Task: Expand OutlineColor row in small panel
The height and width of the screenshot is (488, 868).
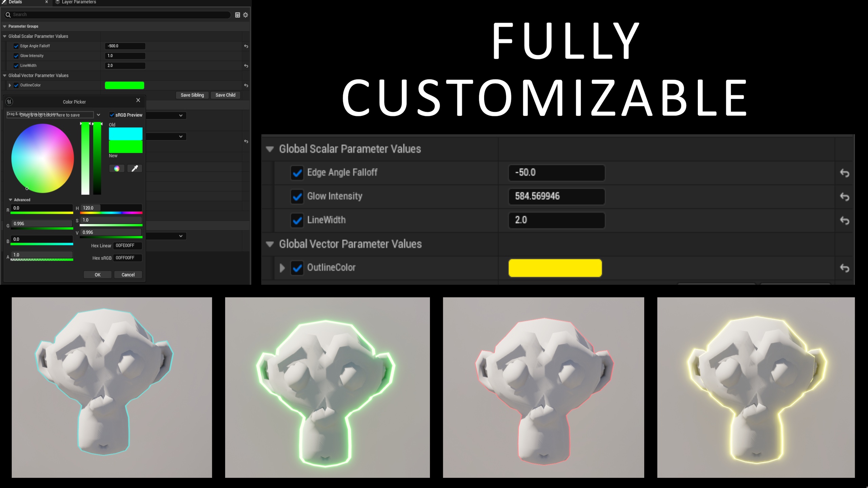Action: 10,85
